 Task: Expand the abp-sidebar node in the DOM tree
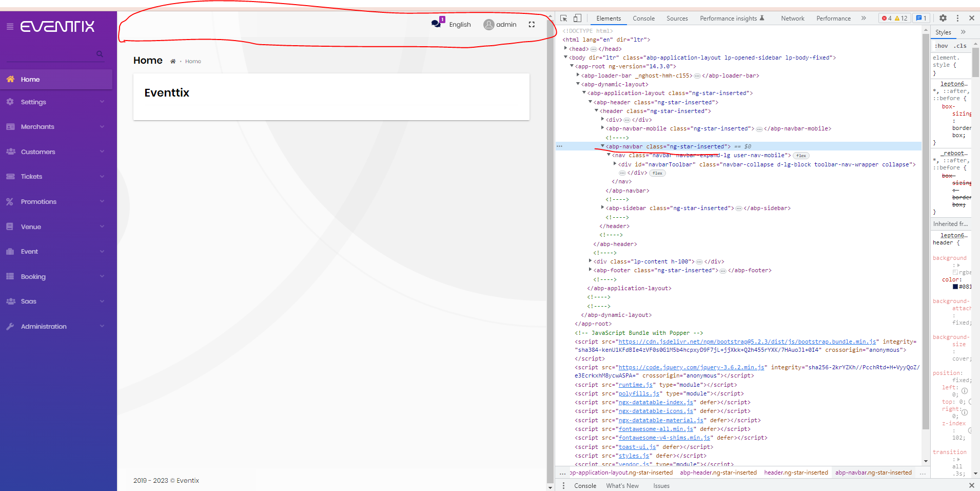tap(603, 208)
